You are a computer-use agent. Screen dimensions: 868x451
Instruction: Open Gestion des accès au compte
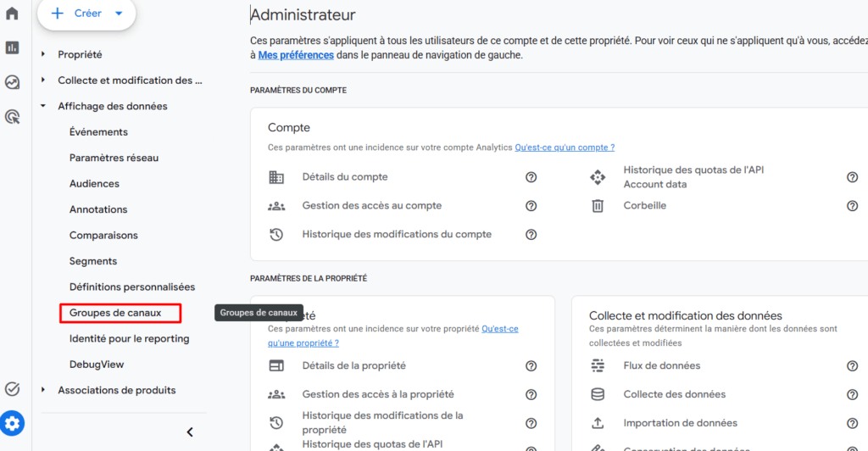click(372, 205)
